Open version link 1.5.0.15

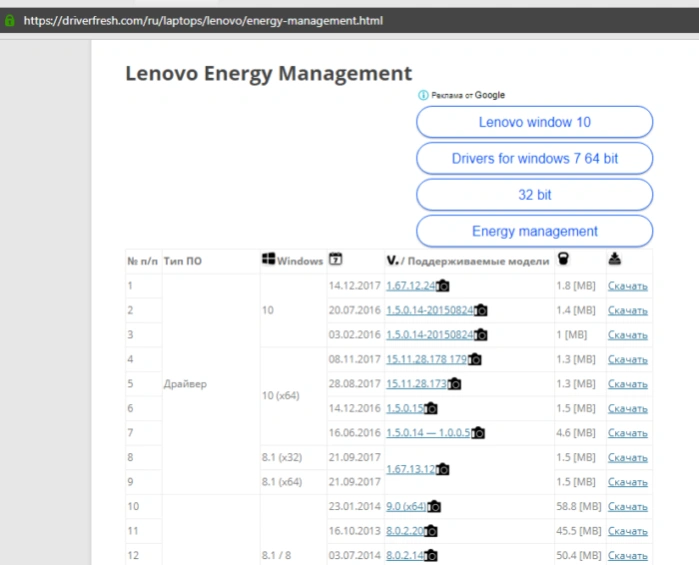(x=405, y=408)
